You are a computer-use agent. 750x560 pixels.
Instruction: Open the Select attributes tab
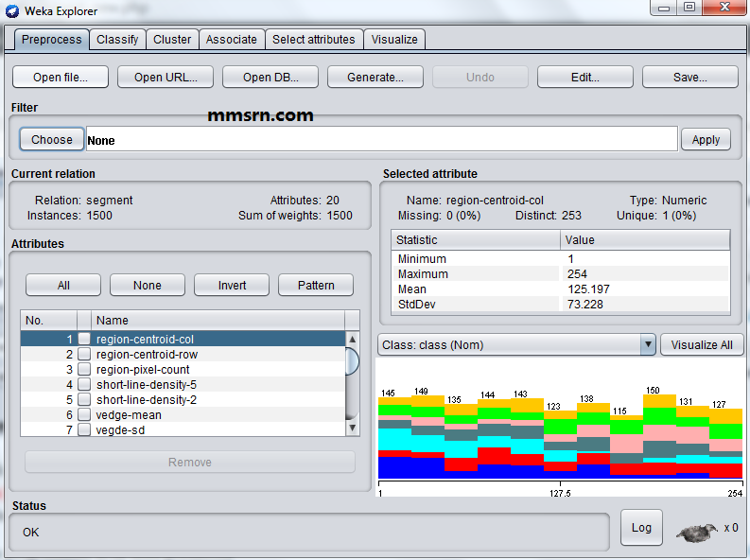coord(314,39)
